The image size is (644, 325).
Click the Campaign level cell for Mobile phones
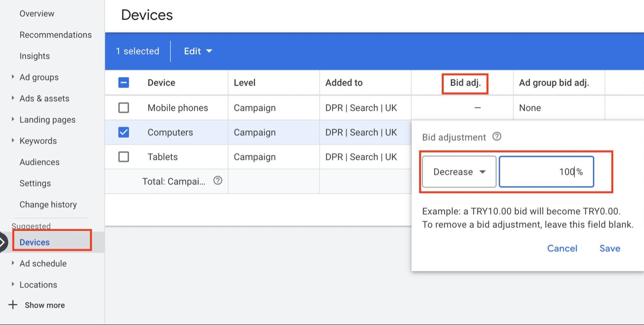tap(254, 108)
